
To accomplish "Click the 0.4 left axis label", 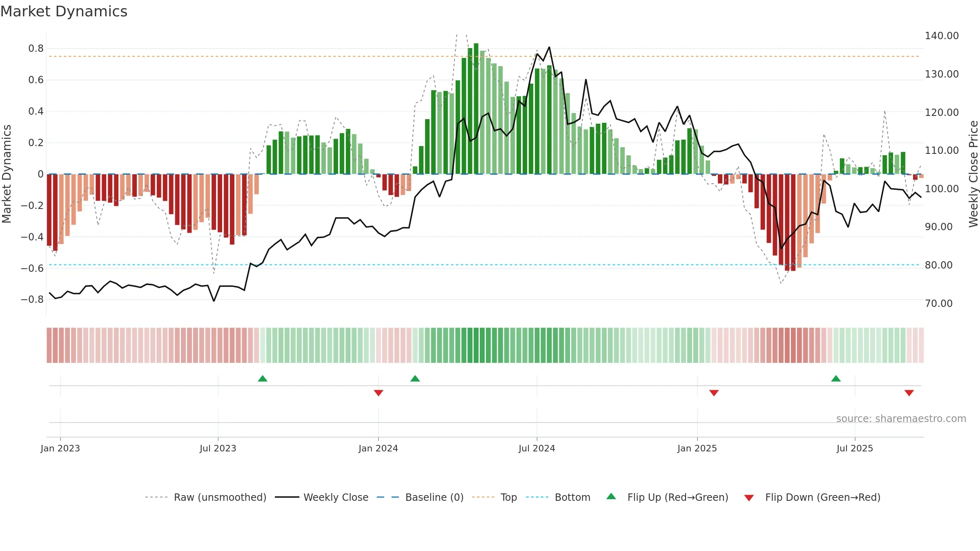I will tap(36, 111).
